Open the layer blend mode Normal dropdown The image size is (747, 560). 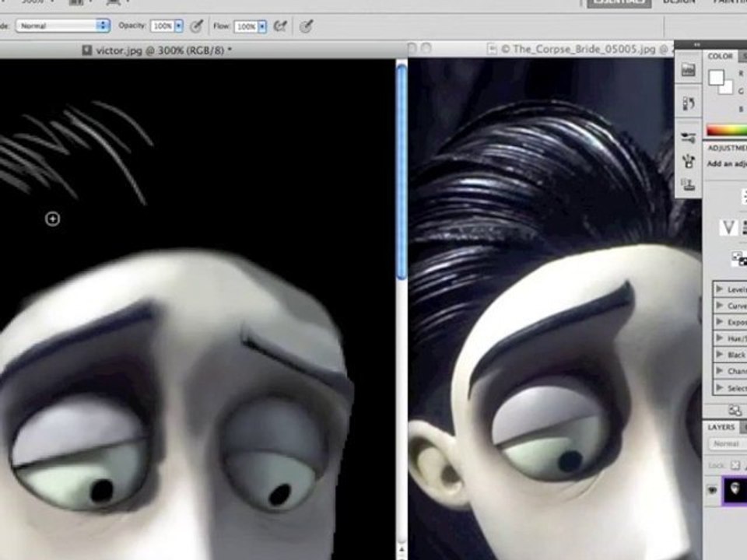click(x=728, y=444)
